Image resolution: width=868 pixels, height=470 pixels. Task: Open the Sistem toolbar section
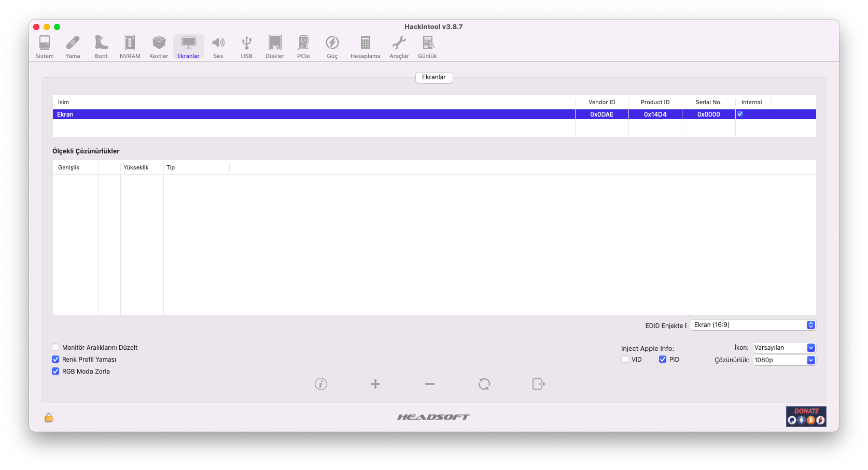pyautogui.click(x=45, y=47)
